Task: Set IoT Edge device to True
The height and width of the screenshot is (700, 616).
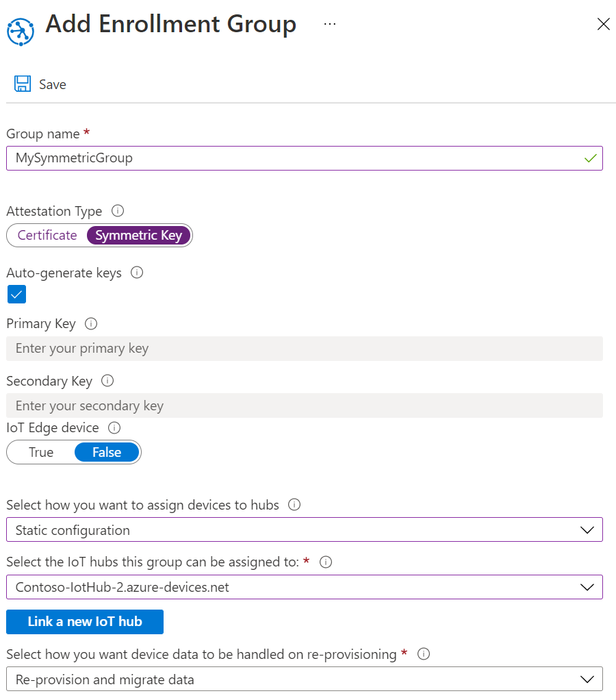Action: coord(41,452)
